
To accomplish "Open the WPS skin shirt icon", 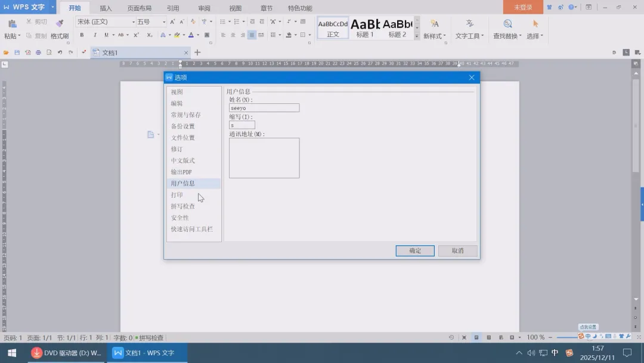I will (549, 7).
